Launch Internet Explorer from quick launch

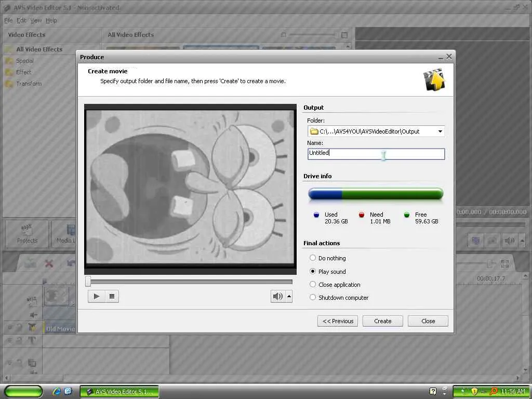click(57, 391)
